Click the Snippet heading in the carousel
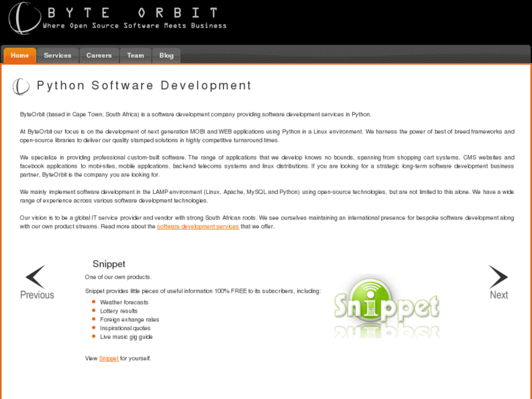Screen dimensions: 532x399 109,264
